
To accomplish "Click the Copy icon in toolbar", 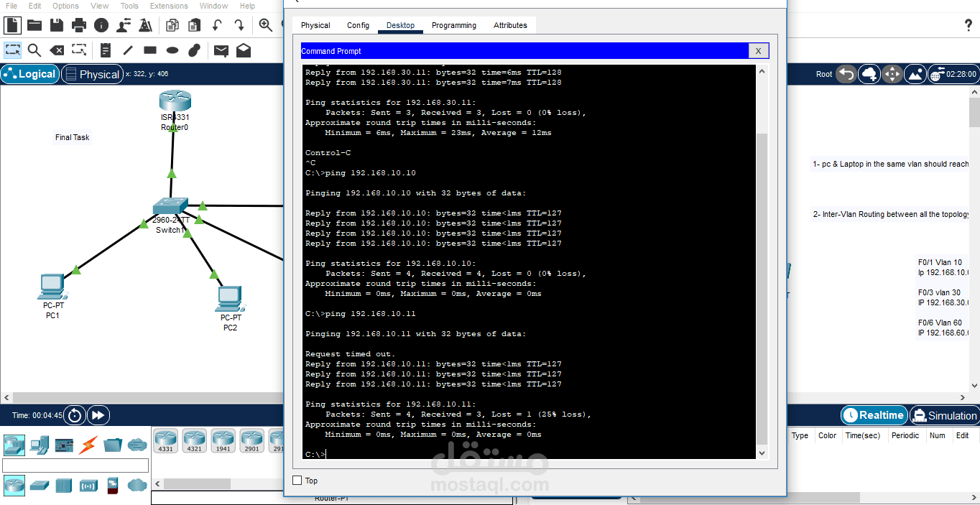I will click(x=172, y=25).
